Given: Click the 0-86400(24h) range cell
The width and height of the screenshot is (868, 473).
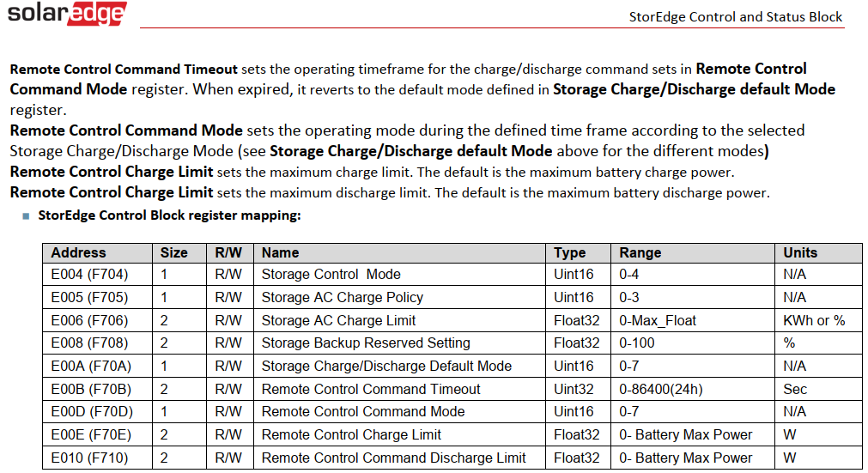Looking at the screenshot, I should [x=662, y=389].
